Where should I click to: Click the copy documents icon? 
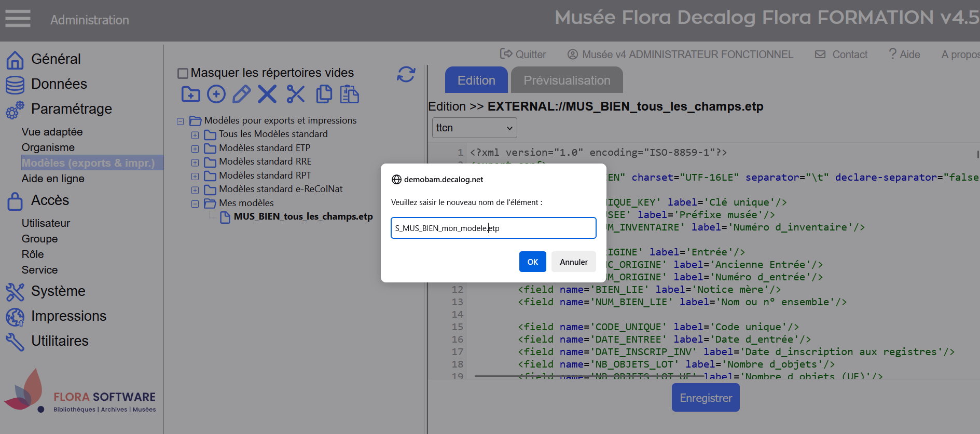pos(324,94)
